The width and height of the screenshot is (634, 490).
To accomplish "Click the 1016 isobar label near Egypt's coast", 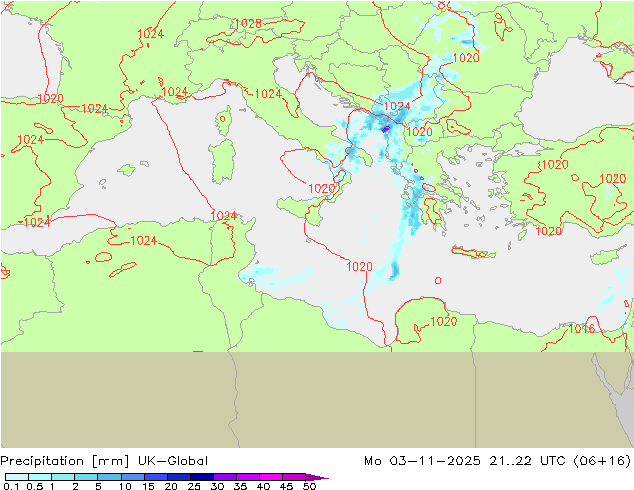I will pyautogui.click(x=581, y=328).
